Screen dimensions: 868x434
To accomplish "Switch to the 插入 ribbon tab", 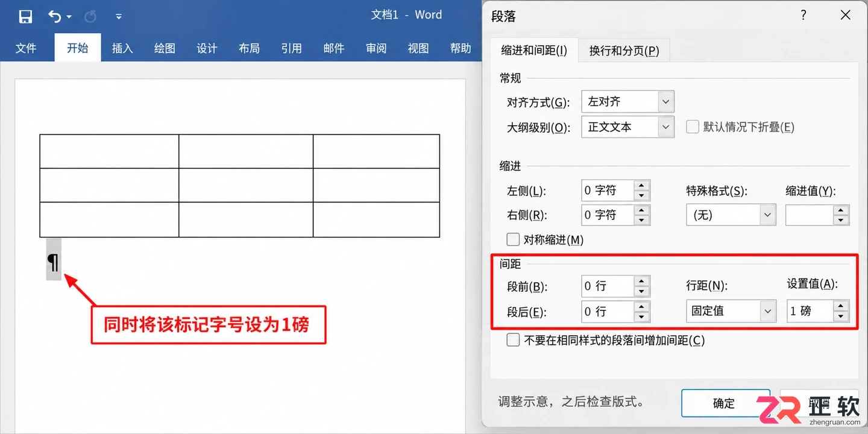I will point(122,48).
